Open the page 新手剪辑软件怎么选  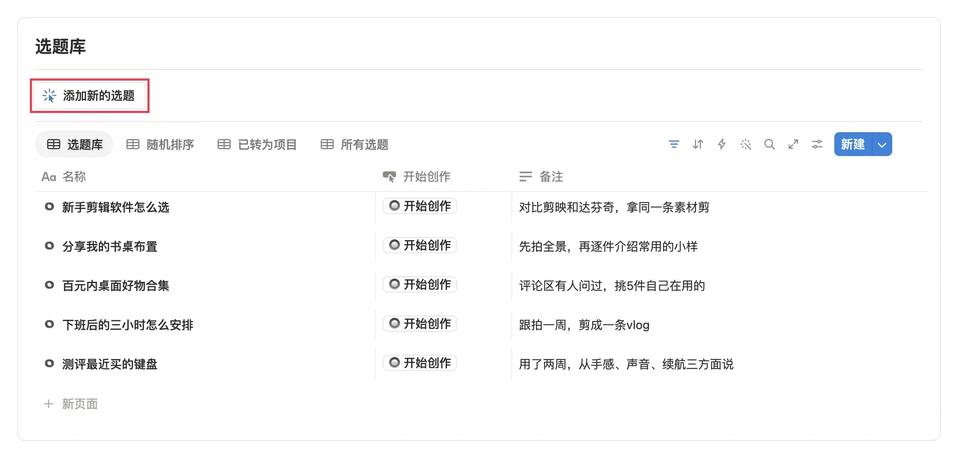(116, 207)
